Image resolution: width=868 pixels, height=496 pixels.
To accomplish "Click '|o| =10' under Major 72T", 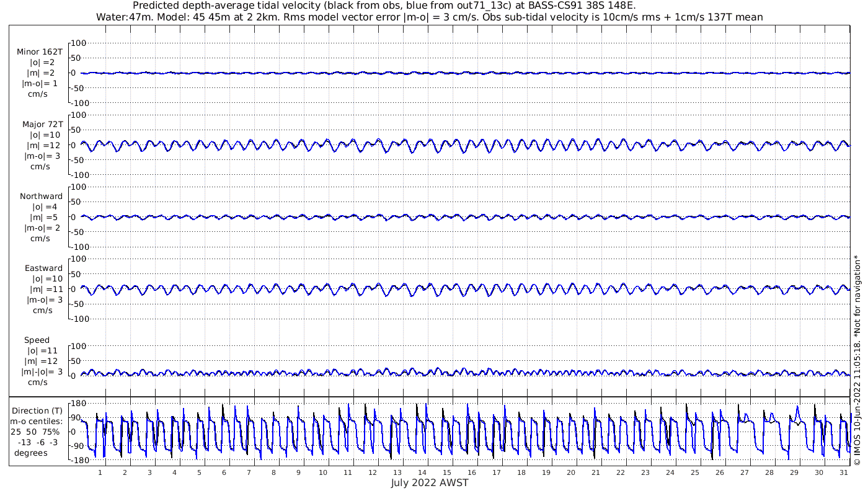I will (45, 135).
